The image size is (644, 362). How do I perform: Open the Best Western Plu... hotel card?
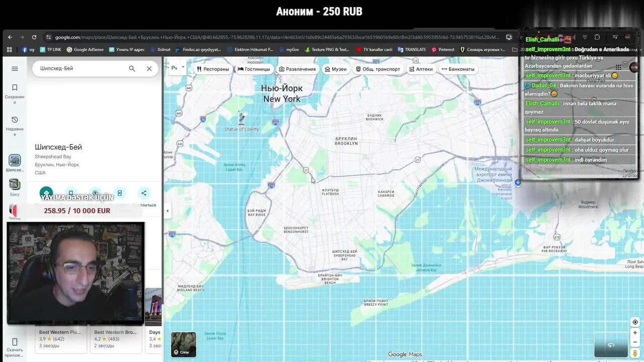click(x=60, y=338)
